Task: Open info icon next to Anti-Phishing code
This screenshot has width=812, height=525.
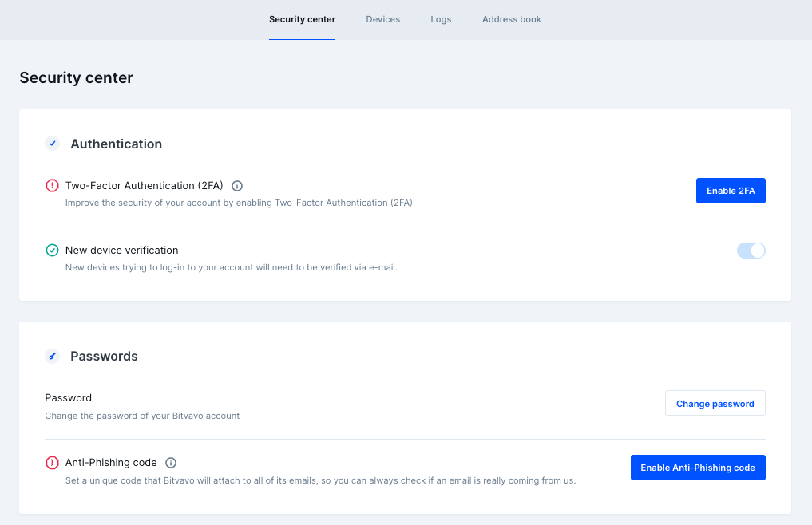Action: click(171, 463)
